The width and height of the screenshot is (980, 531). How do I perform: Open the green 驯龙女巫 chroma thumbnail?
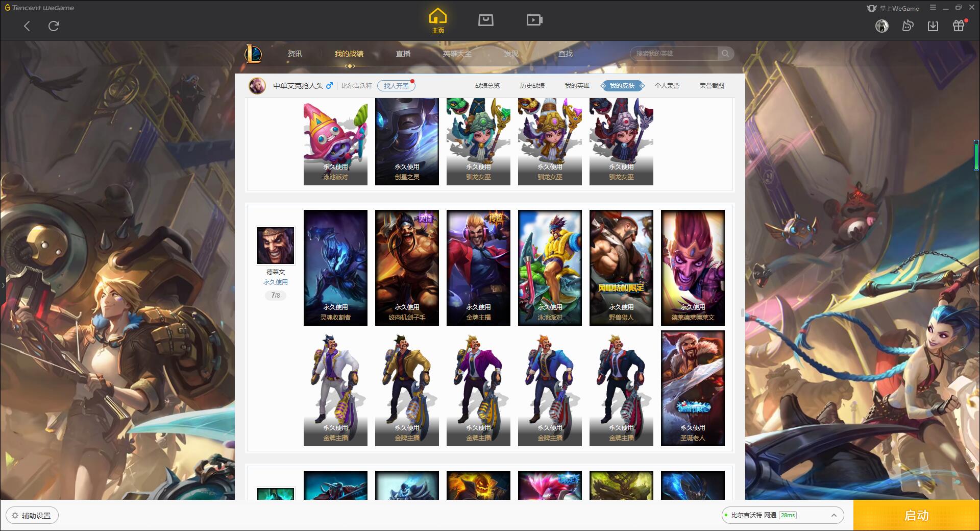[x=478, y=141]
